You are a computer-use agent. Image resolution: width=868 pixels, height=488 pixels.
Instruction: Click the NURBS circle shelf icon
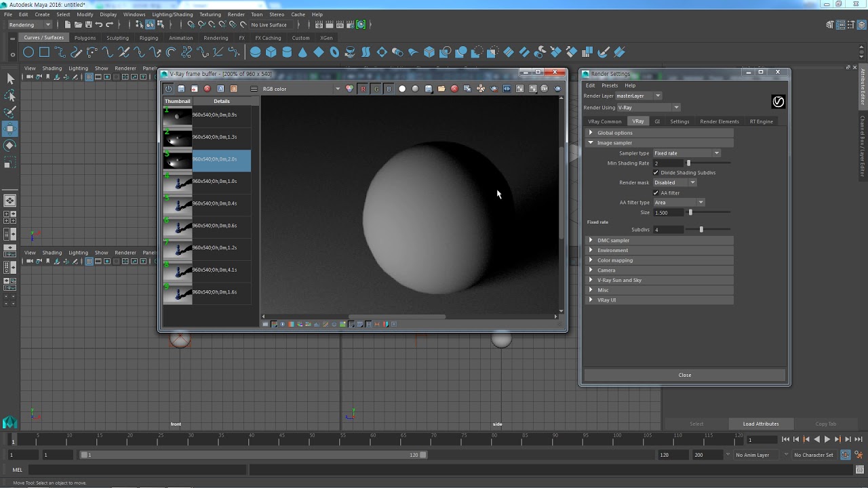(28, 52)
